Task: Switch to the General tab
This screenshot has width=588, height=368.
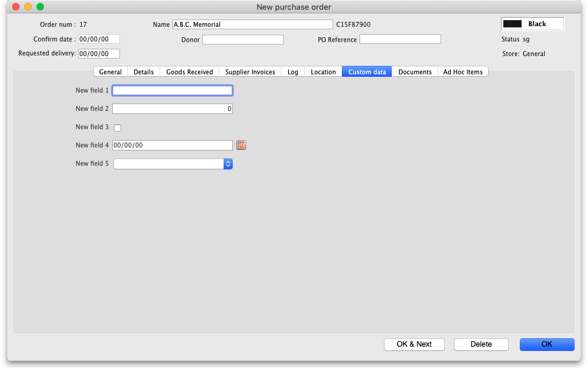Action: [x=110, y=72]
